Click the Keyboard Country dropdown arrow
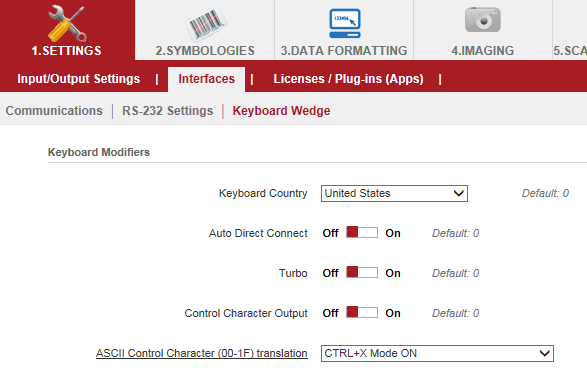This screenshot has width=587, height=374. tap(459, 193)
